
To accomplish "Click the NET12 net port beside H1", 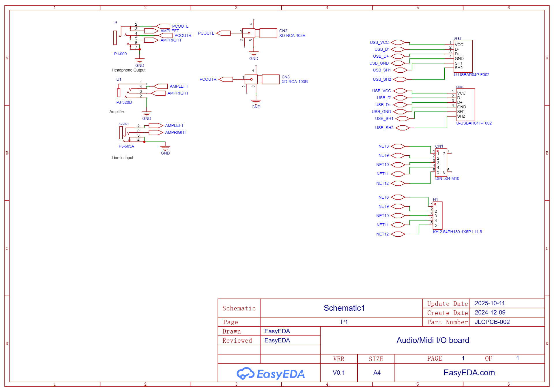I will 398,234.
